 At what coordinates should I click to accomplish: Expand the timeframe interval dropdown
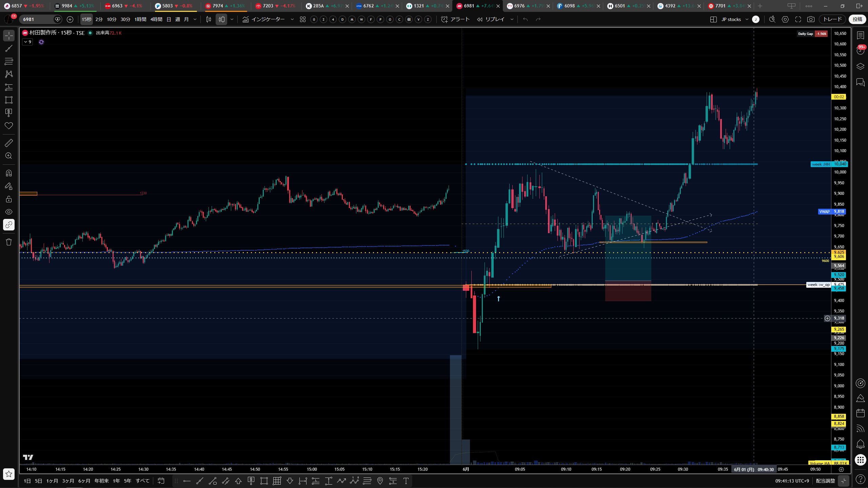coord(195,19)
